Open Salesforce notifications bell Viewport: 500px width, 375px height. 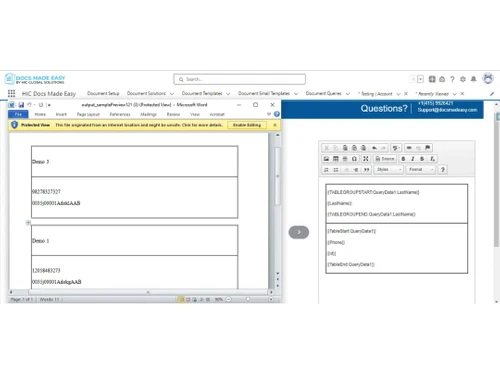pos(473,79)
